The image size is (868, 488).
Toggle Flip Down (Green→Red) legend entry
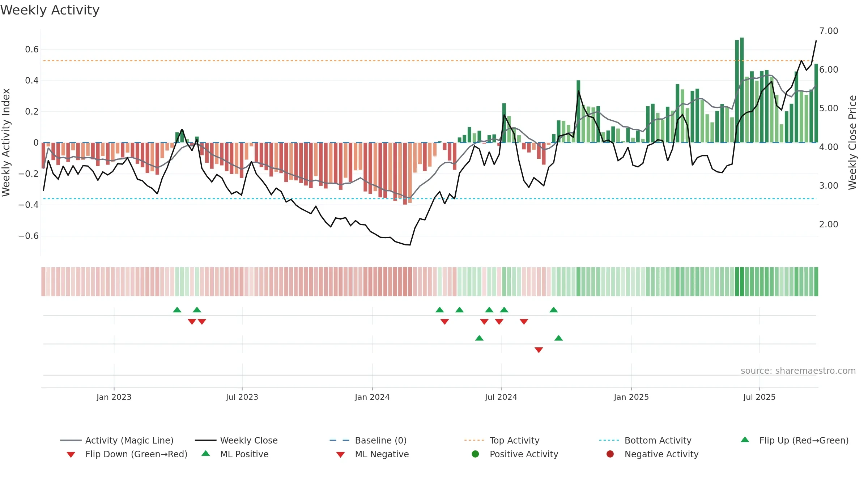pos(127,454)
